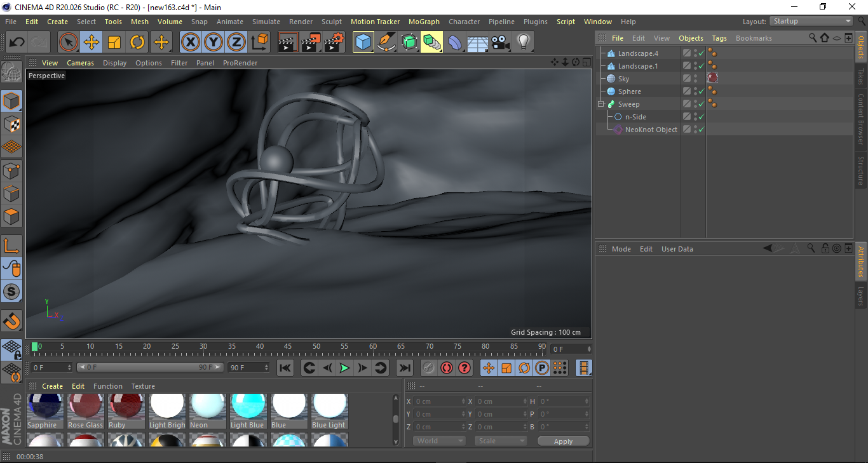Activate the Move tool
Image resolution: width=868 pixels, height=463 pixels.
(92, 43)
